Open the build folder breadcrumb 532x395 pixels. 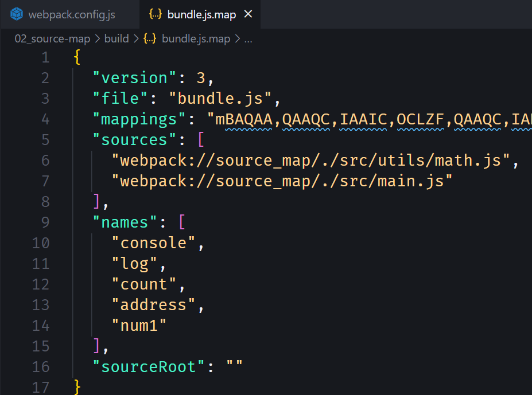tap(117, 39)
